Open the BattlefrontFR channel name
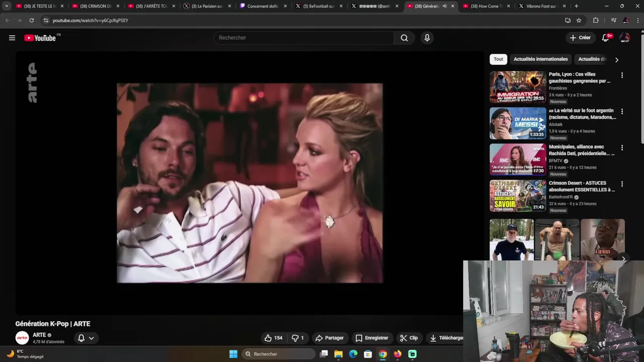Screen dimensions: 644x362 (561, 197)
